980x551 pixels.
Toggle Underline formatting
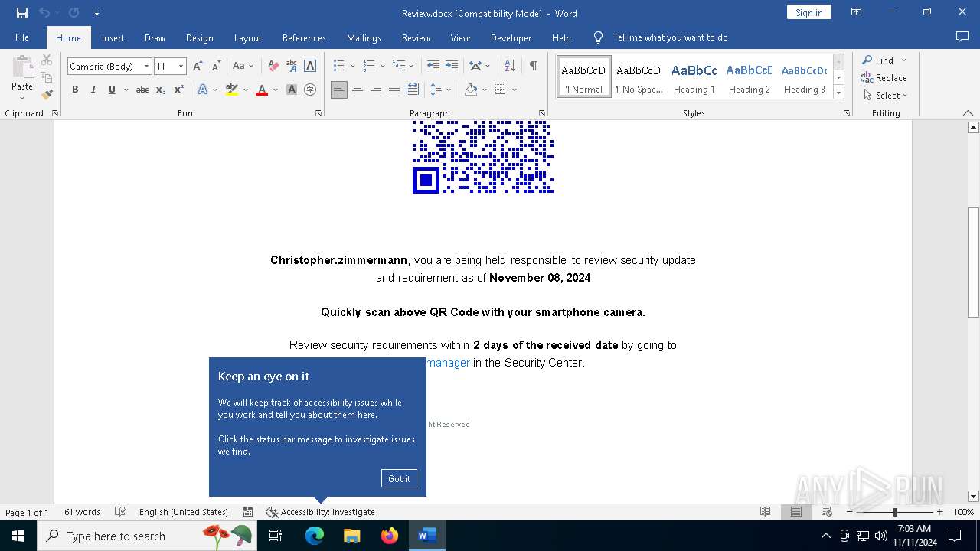click(112, 90)
